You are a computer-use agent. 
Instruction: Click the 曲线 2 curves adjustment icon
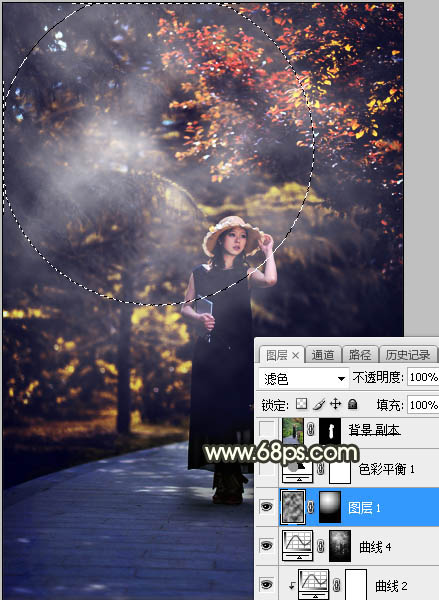(314, 584)
